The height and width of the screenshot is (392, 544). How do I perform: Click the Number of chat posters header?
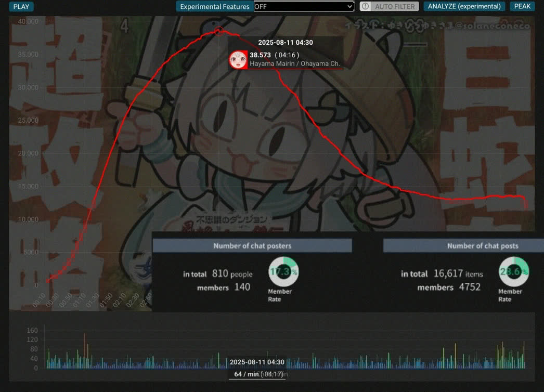tap(252, 245)
